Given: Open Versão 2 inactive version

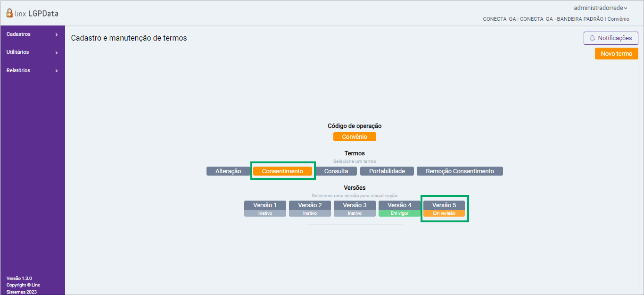Looking at the screenshot, I should click(310, 205).
